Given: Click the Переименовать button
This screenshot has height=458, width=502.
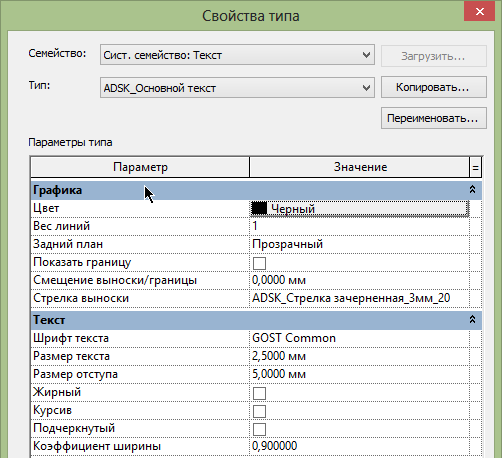Looking at the screenshot, I should 434,118.
